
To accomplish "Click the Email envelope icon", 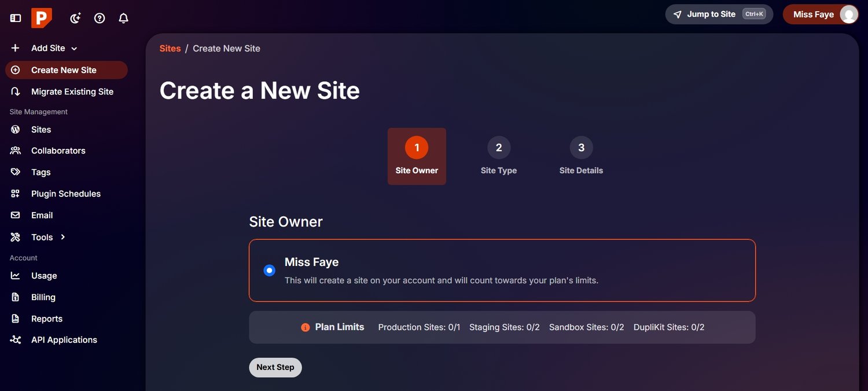I will click(x=16, y=215).
